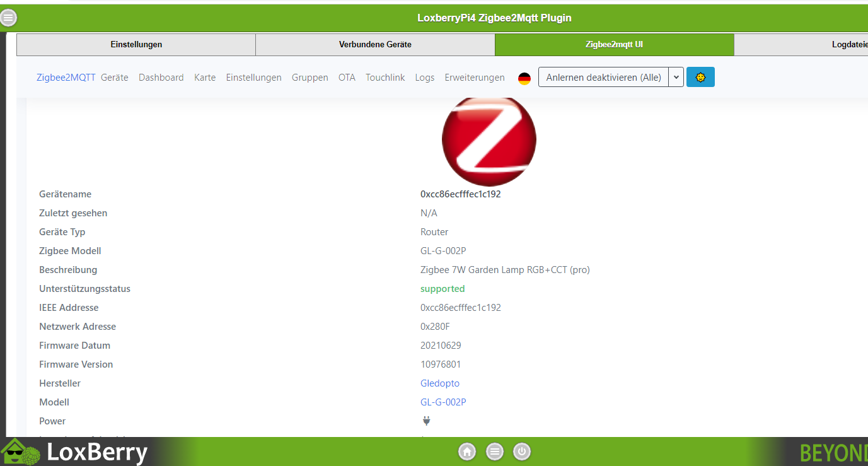Click the LoxBerry logo in footer
The width and height of the screenshot is (868, 466).
[74, 452]
